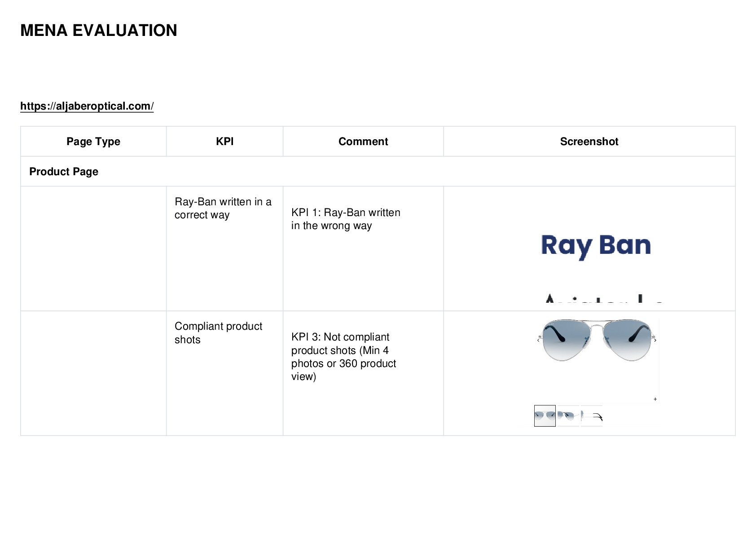Click the Product Page section row

[x=378, y=172]
